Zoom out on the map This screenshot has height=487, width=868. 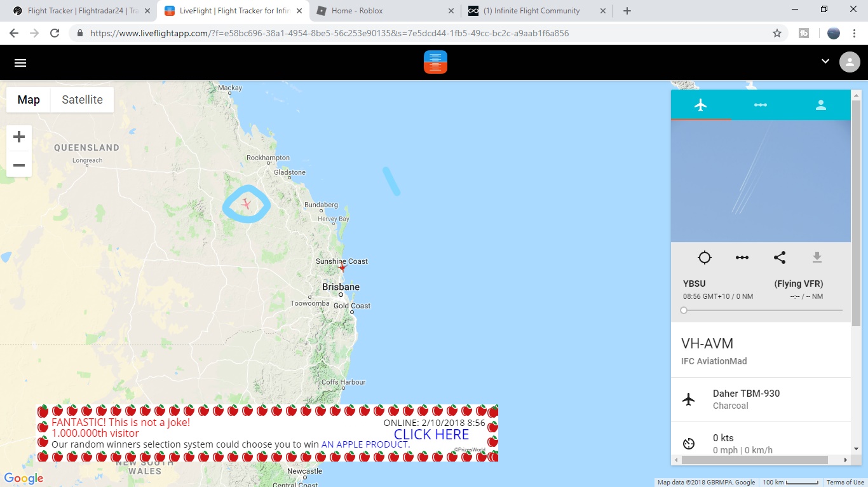(19, 165)
